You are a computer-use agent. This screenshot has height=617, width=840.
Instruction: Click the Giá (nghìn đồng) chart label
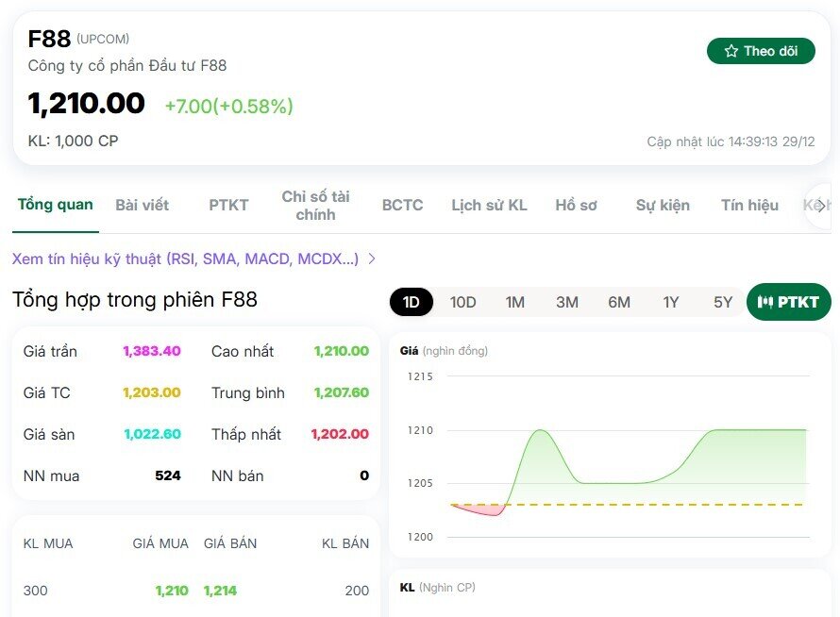coord(444,351)
